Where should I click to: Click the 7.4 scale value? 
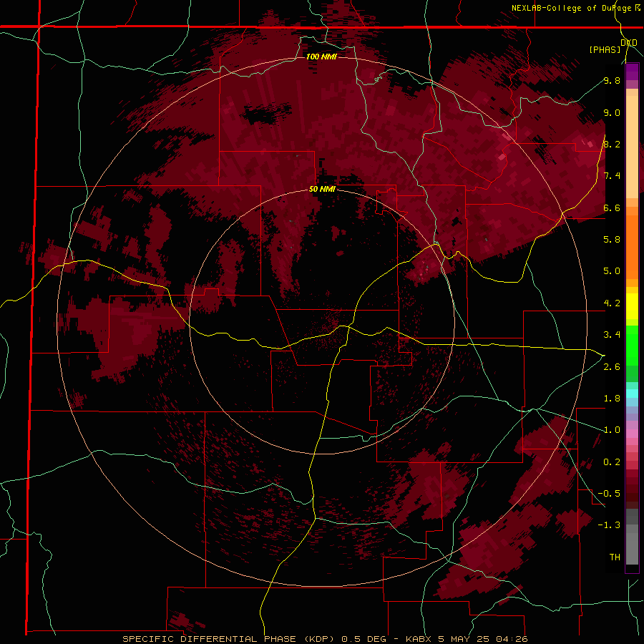point(612,176)
